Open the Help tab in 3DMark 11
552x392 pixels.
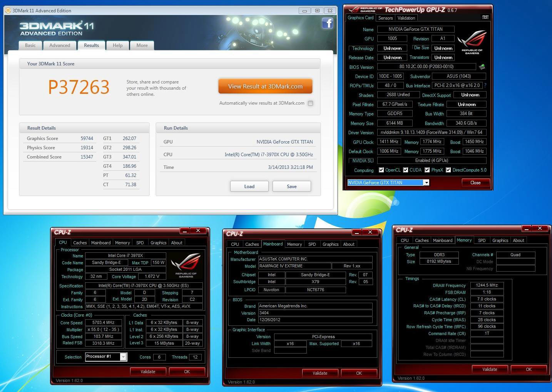click(117, 45)
